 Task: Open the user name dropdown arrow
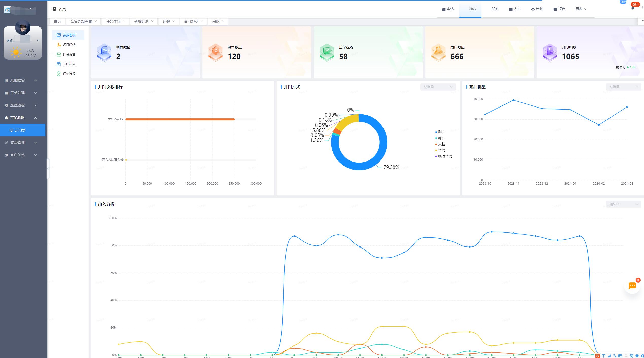[38, 41]
